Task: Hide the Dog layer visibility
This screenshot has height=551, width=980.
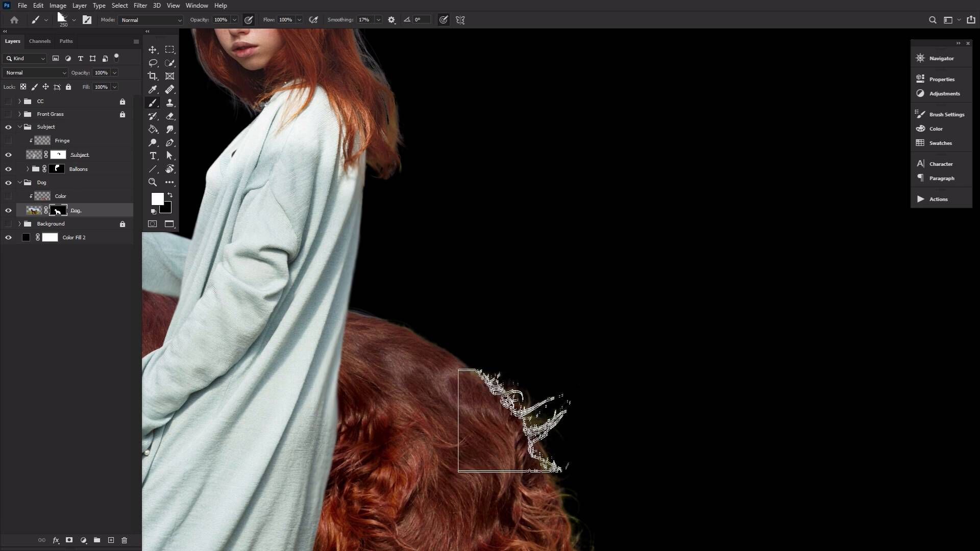Action: pyautogui.click(x=8, y=210)
